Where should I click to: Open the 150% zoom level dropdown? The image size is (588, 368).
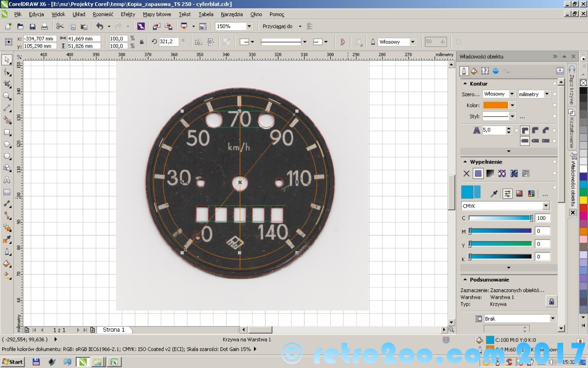(x=249, y=27)
